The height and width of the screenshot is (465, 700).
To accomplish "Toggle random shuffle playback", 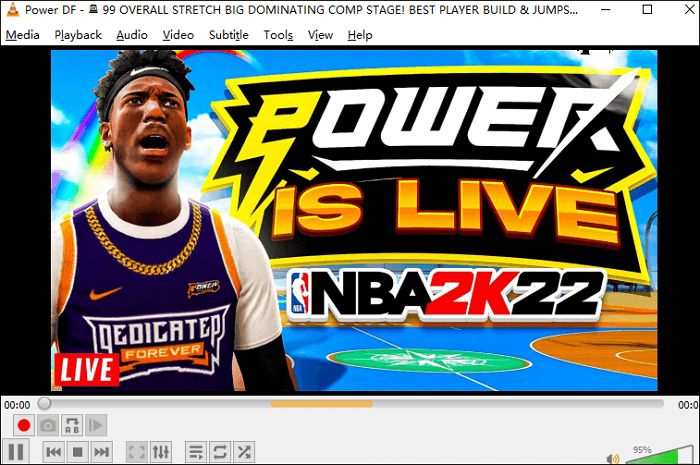I will tap(244, 452).
